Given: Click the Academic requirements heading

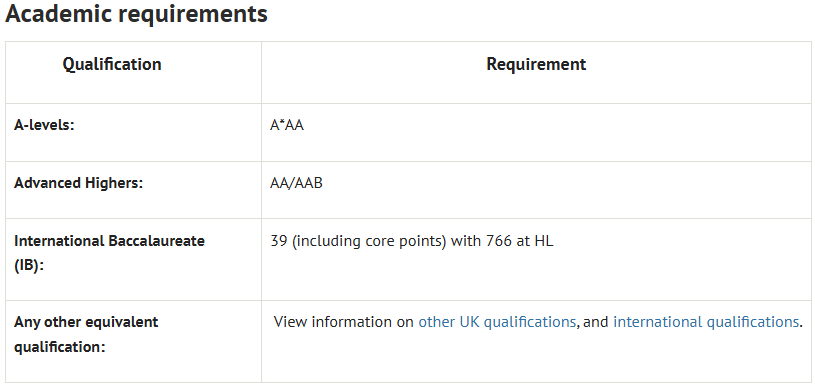Looking at the screenshot, I should pyautogui.click(x=136, y=14).
